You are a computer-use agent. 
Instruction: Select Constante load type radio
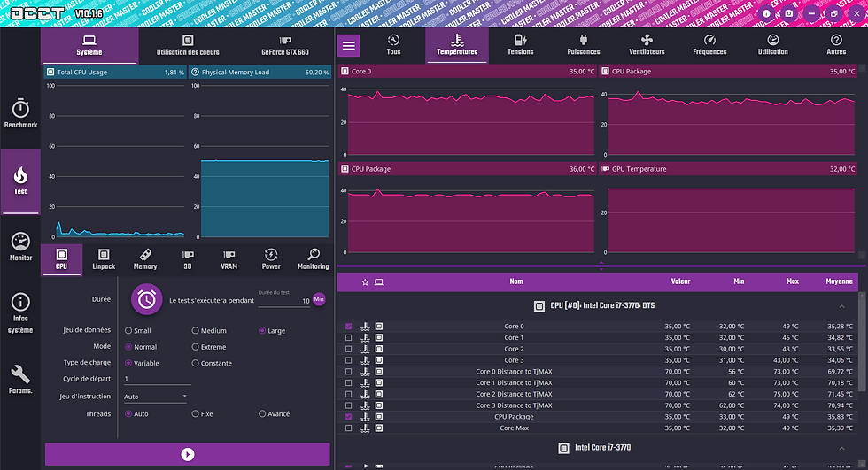[x=196, y=363]
